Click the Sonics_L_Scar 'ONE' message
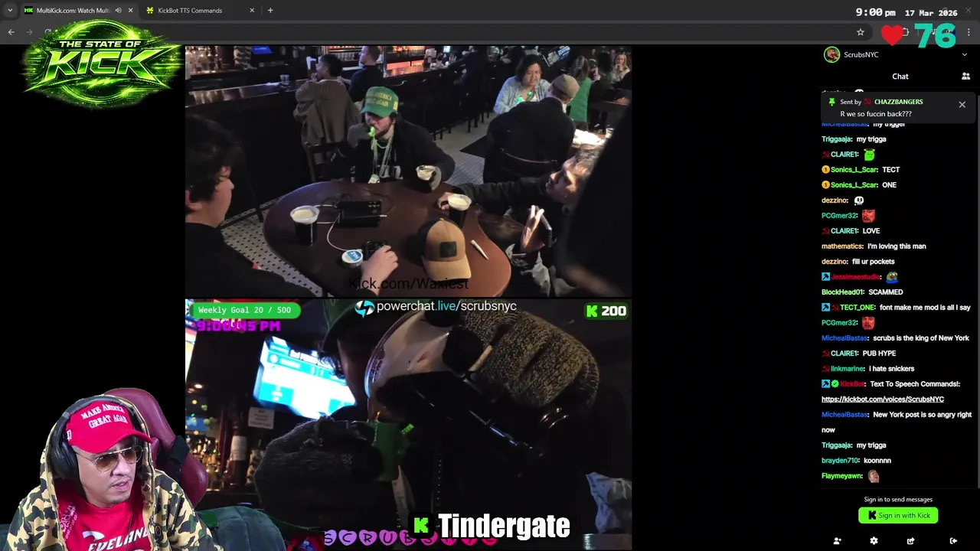The image size is (980, 551). [x=889, y=185]
